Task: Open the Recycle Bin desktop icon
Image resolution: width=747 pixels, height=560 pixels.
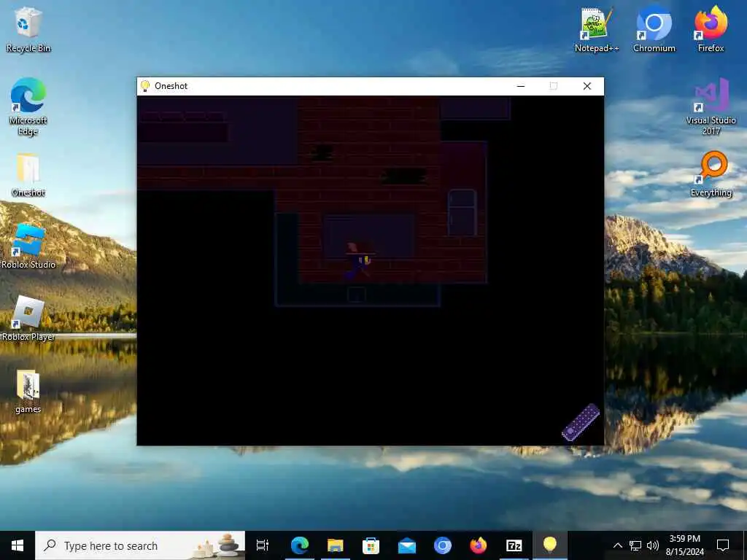Action: (x=28, y=29)
